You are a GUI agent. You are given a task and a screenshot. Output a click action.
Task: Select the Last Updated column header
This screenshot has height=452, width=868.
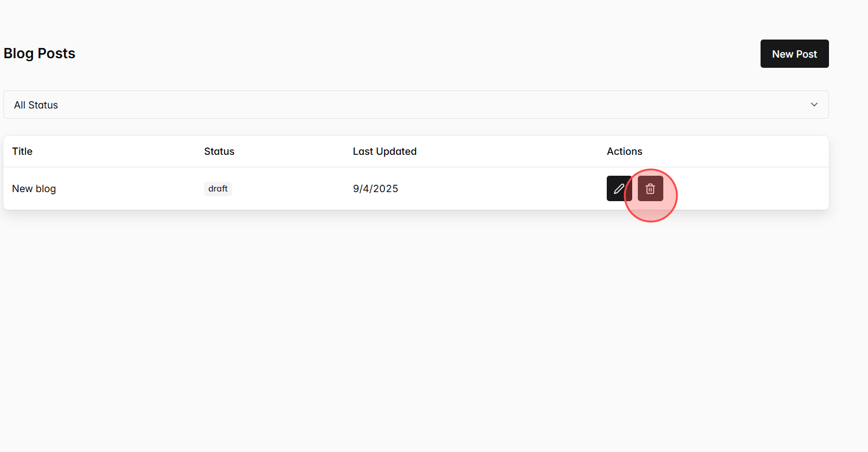(385, 151)
